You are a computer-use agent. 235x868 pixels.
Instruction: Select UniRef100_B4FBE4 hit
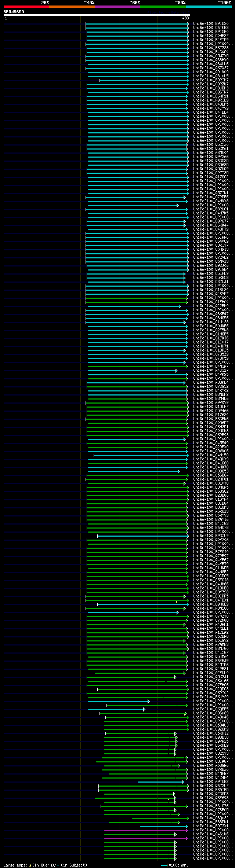[211, 112]
